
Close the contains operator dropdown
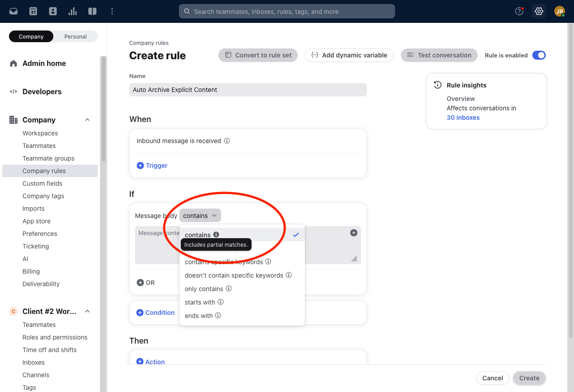pyautogui.click(x=200, y=216)
